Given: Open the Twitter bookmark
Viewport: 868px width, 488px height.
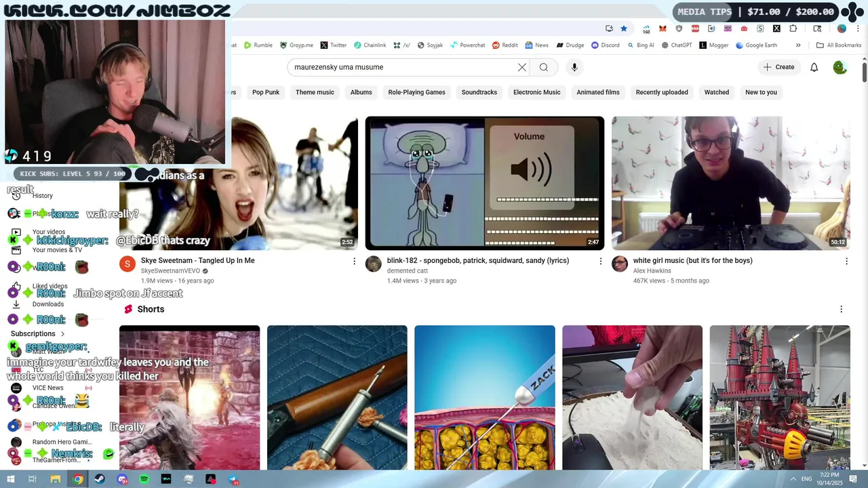Looking at the screenshot, I should (334, 45).
